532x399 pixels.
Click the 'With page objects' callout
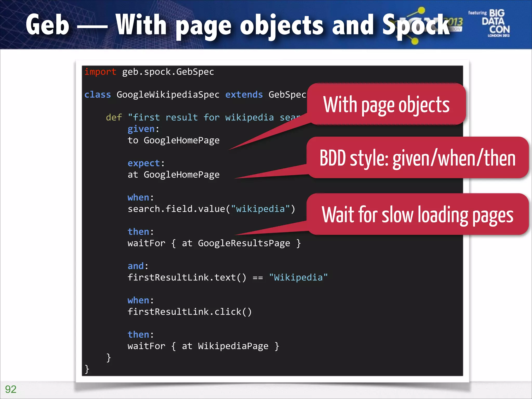point(387,104)
